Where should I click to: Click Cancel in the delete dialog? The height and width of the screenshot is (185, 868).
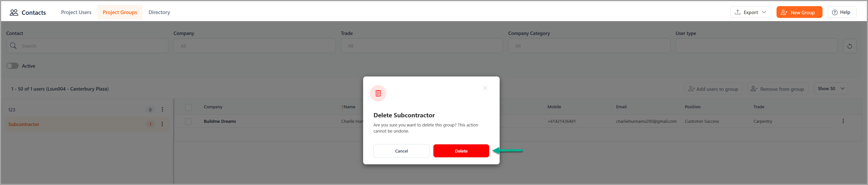[x=401, y=151]
